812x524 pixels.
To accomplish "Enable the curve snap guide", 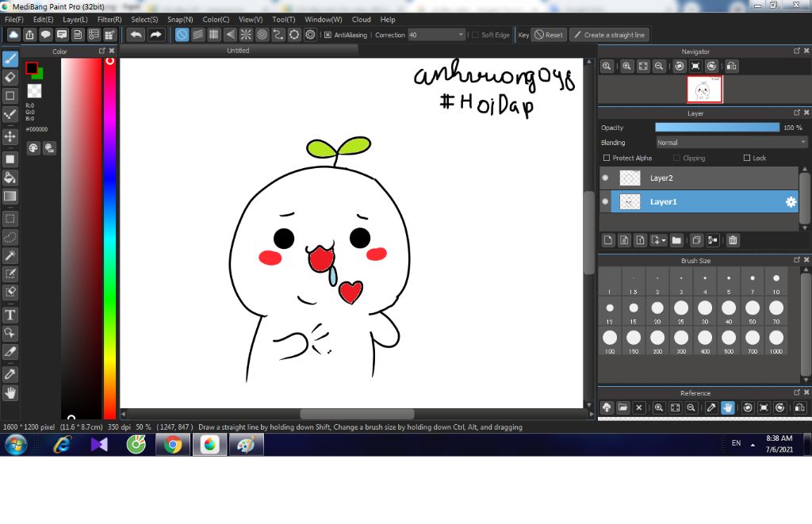I will point(278,35).
